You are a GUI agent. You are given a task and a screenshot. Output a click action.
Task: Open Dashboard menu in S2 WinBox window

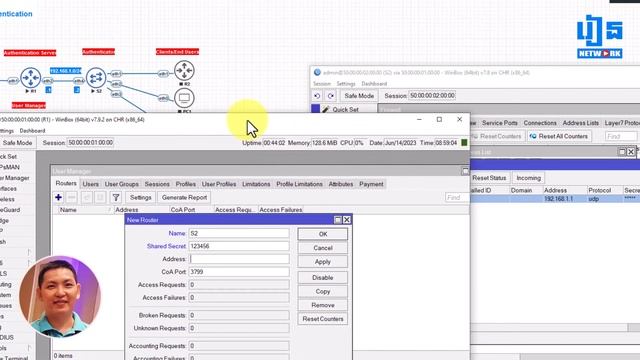(x=374, y=84)
